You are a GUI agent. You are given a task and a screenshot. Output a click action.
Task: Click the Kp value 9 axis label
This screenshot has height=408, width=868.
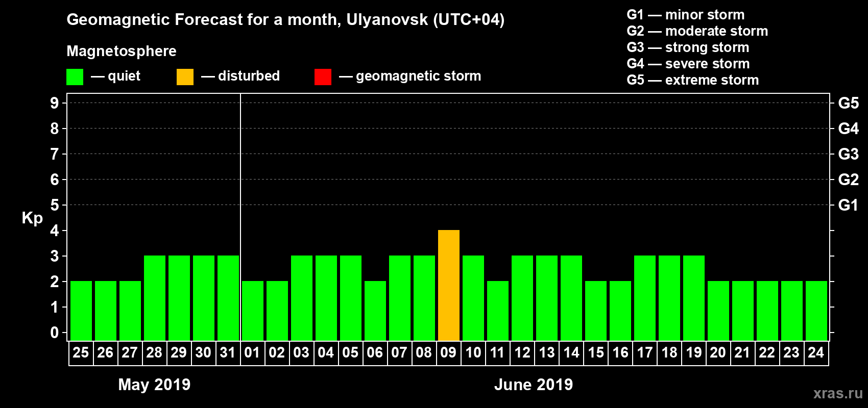(55, 103)
